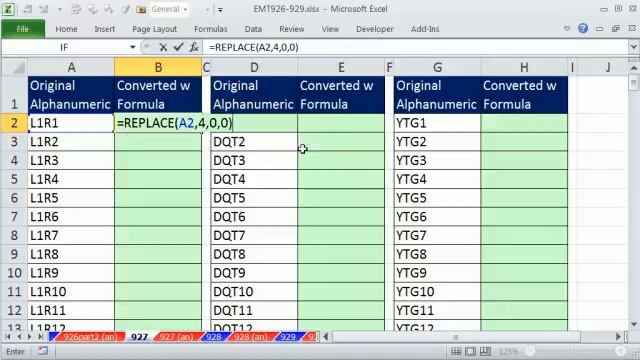Expand the formula bar chevron
The image size is (640, 360).
pyautogui.click(x=633, y=47)
